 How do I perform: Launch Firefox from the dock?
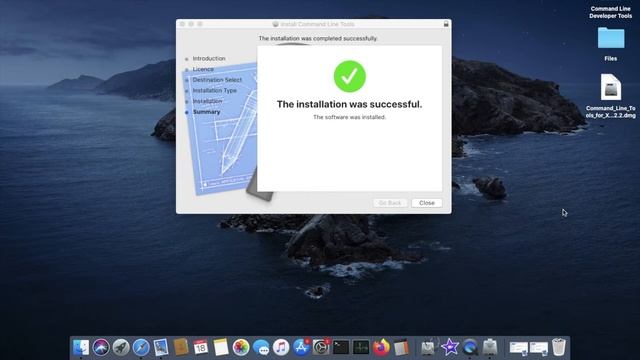pyautogui.click(x=381, y=347)
